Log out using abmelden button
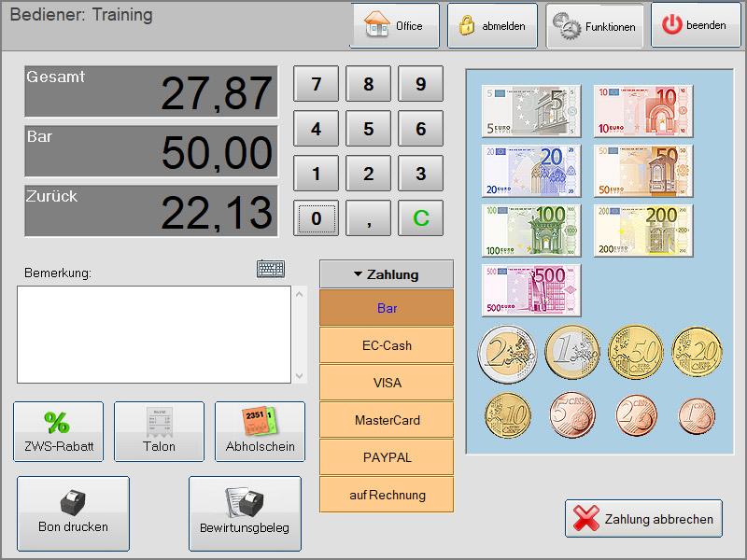Screen dimensions: 747x560 [x=492, y=26]
